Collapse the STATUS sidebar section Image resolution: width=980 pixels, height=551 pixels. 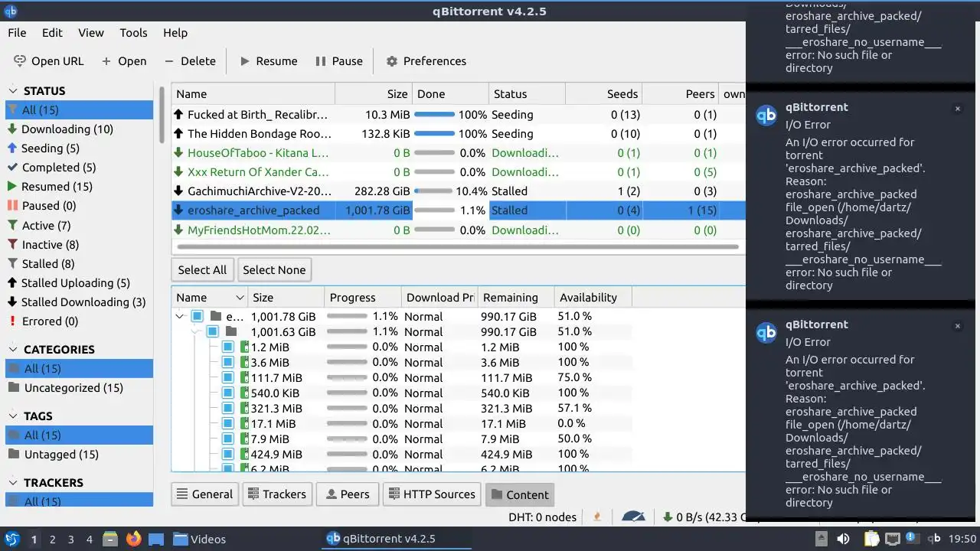tap(13, 90)
